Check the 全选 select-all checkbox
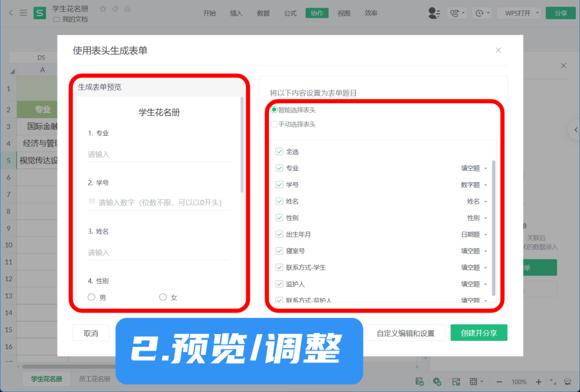580x392 pixels. pyautogui.click(x=279, y=151)
